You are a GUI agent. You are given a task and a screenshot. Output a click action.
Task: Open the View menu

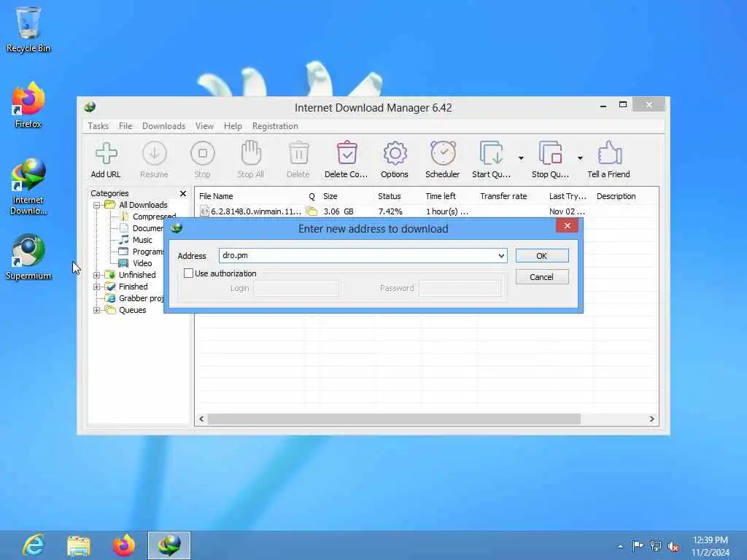pyautogui.click(x=204, y=126)
